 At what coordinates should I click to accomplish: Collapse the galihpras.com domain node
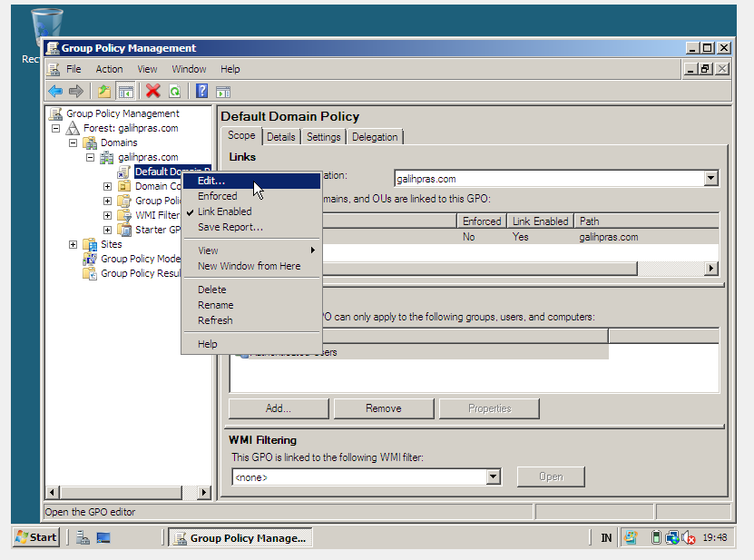[x=91, y=157]
